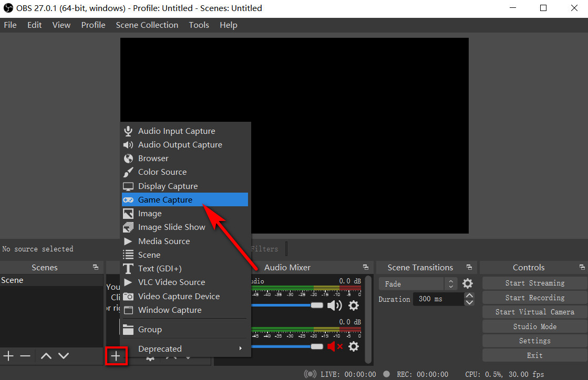This screenshot has width=588, height=380.
Task: Move scene down with arrow icon
Action: [64, 356]
